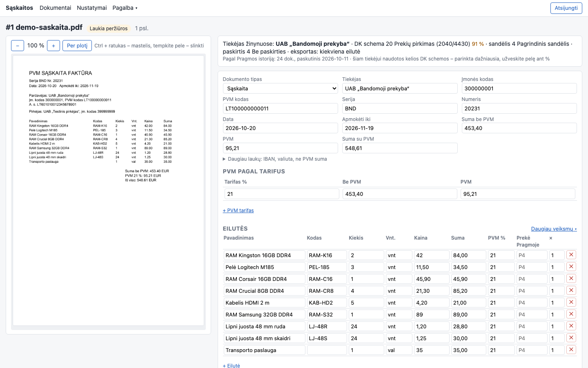Click the Atsijungti button
Viewport: 588px width, 368px height.
point(566,8)
